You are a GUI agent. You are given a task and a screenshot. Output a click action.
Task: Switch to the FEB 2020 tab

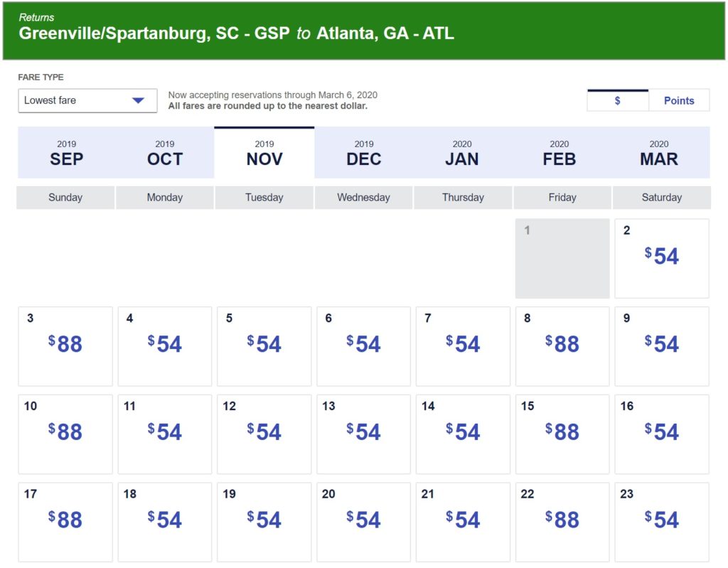pos(560,153)
